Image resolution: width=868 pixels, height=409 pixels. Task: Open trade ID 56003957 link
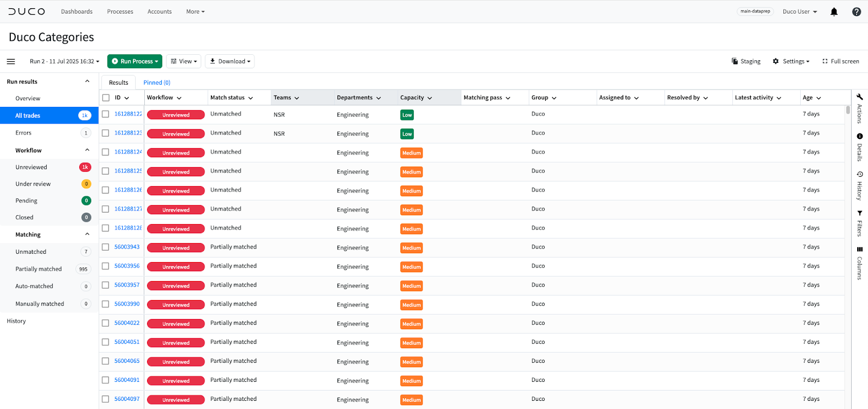127,285
